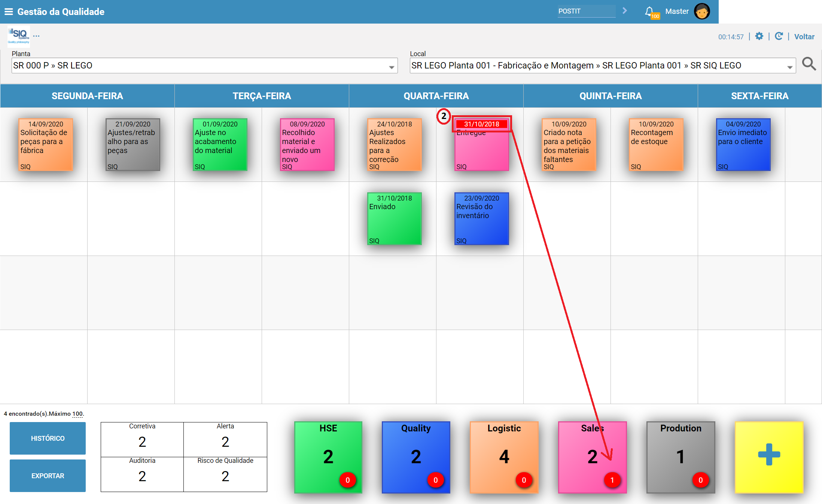
Task: Click the red badge on Sales tile
Action: (612, 480)
